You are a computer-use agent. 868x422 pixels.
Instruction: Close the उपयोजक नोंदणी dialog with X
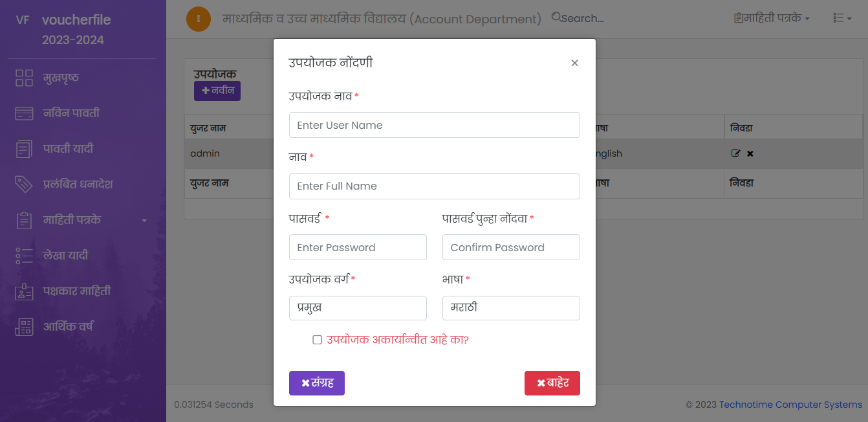click(574, 63)
